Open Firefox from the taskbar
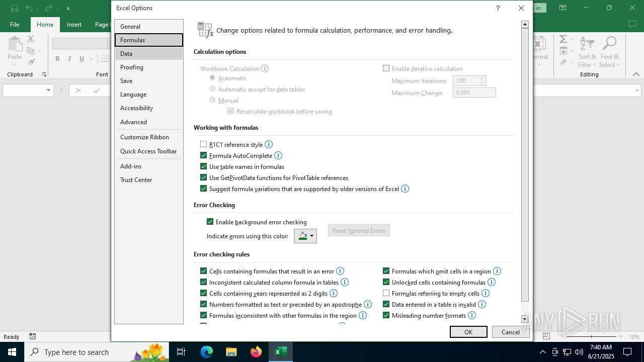 [x=256, y=352]
